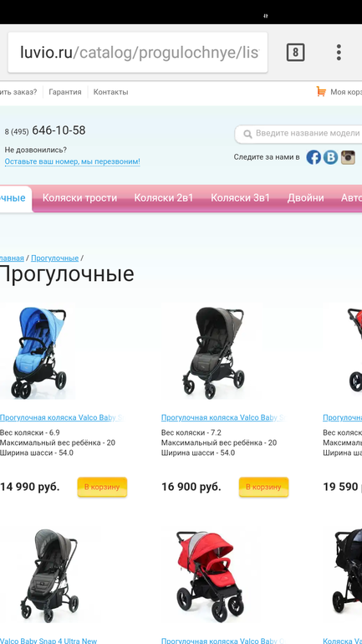
Task: Open the 'Гарантия' top menu link
Action: 65,92
